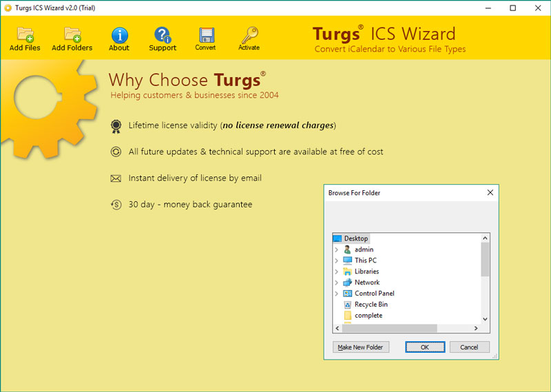The height and width of the screenshot is (392, 551).
Task: Select the "This PC" label
Action: point(366,260)
